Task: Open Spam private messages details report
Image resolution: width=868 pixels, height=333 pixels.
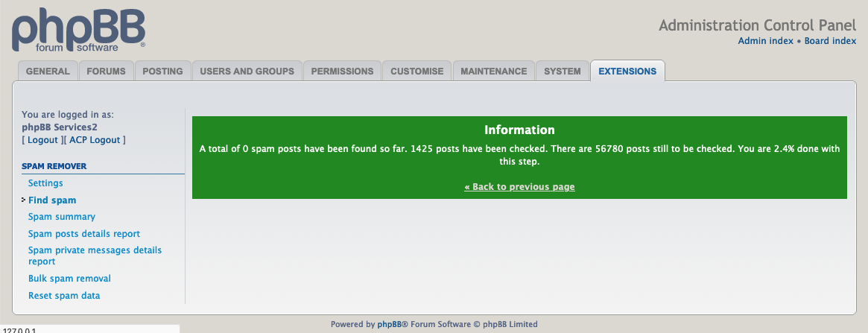Action: (x=95, y=256)
